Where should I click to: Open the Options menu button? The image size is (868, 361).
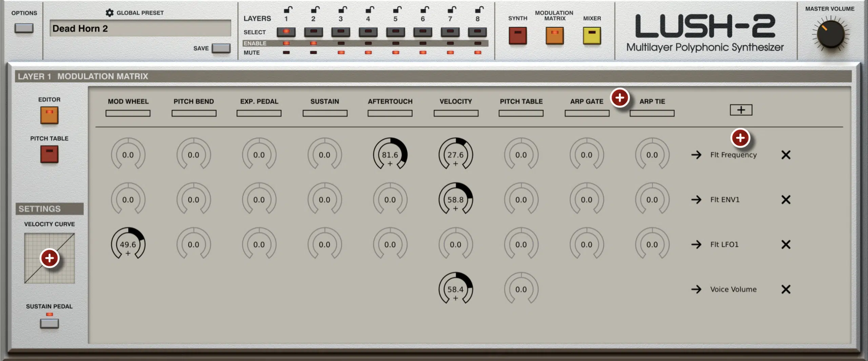24,28
